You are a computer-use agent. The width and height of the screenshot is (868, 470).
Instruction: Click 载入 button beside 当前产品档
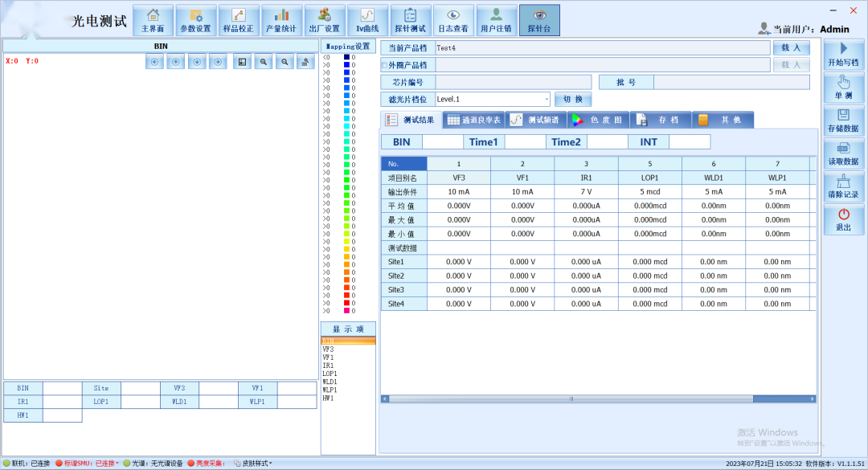(791, 48)
